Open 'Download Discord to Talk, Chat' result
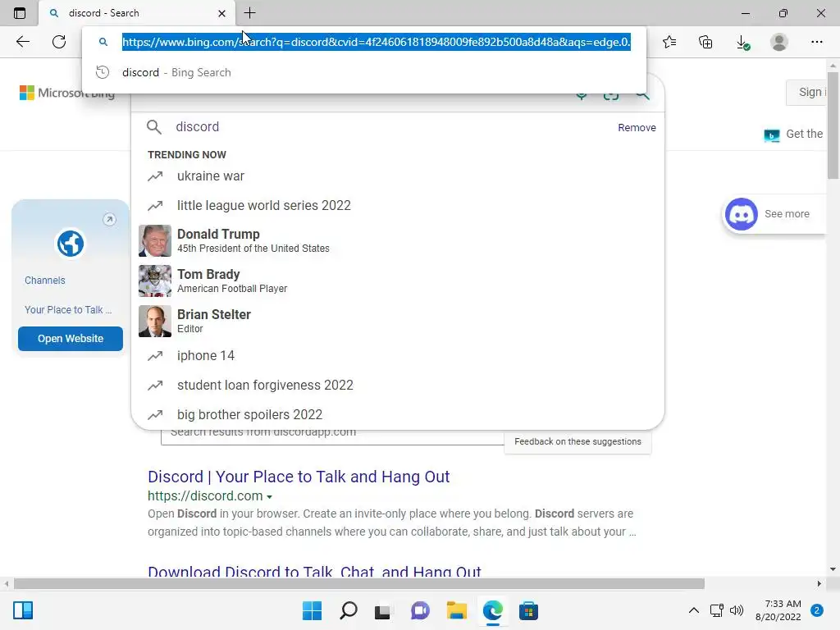The image size is (840, 630). (314, 571)
